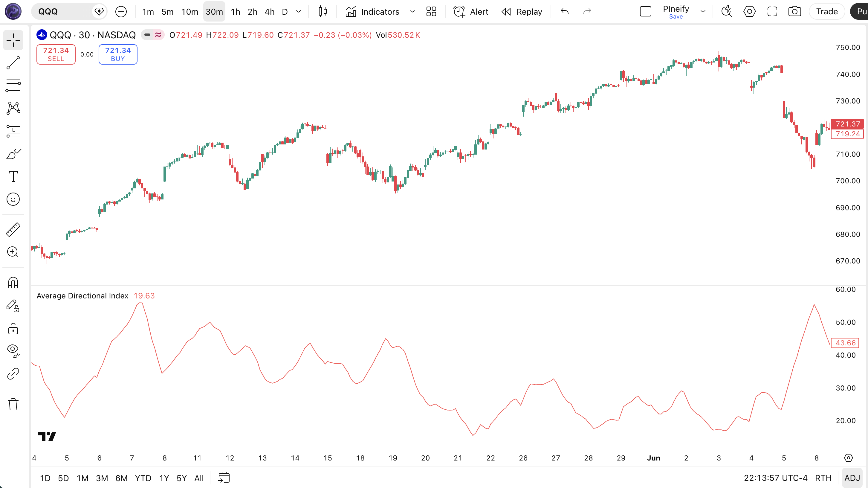Open the long position forecasting tool
Image resolution: width=868 pixels, height=488 pixels.
(x=13, y=131)
